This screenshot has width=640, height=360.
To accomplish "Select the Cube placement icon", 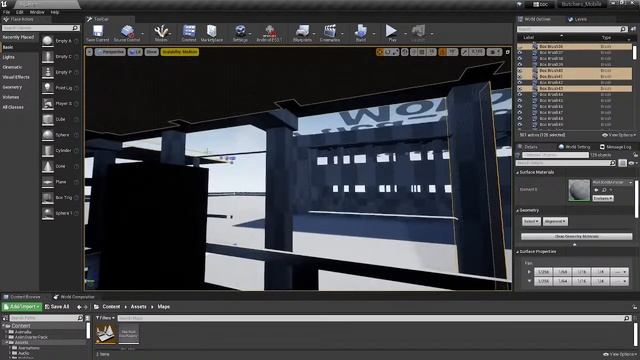I will coord(48,119).
